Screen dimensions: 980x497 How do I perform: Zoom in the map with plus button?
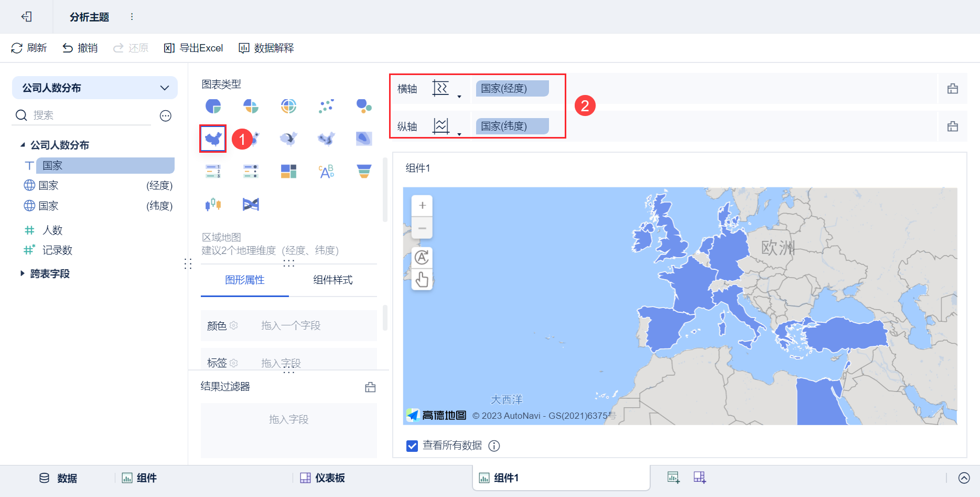pos(422,206)
